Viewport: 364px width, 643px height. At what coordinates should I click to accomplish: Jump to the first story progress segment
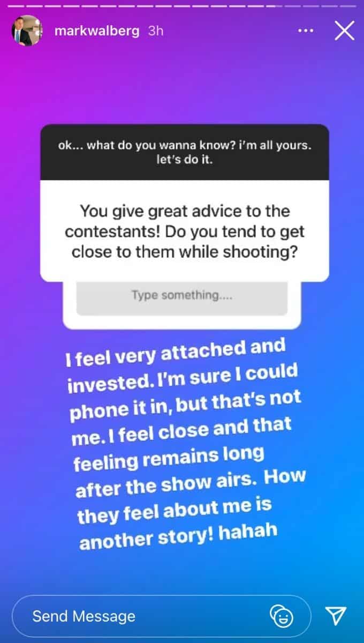[17, 6]
